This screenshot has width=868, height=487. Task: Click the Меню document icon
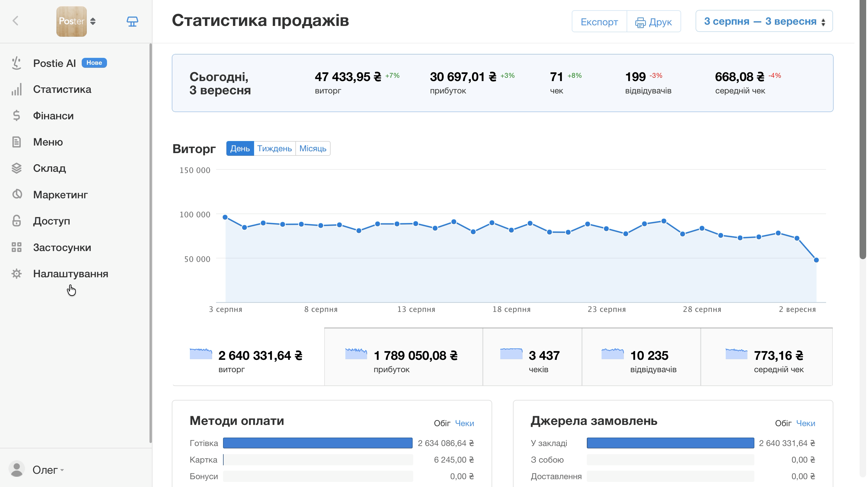click(x=17, y=142)
